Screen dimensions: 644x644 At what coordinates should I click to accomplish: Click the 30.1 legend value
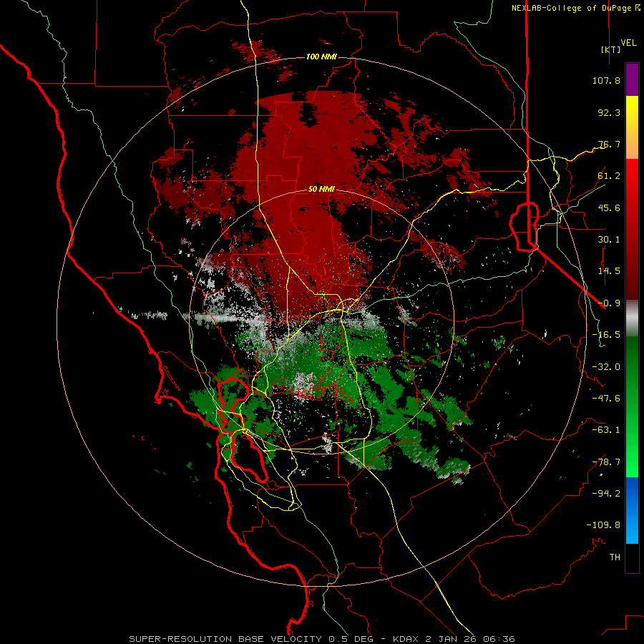point(609,240)
